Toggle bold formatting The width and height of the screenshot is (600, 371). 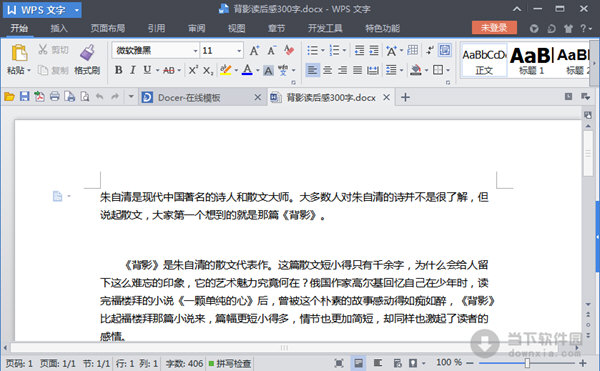pos(119,70)
